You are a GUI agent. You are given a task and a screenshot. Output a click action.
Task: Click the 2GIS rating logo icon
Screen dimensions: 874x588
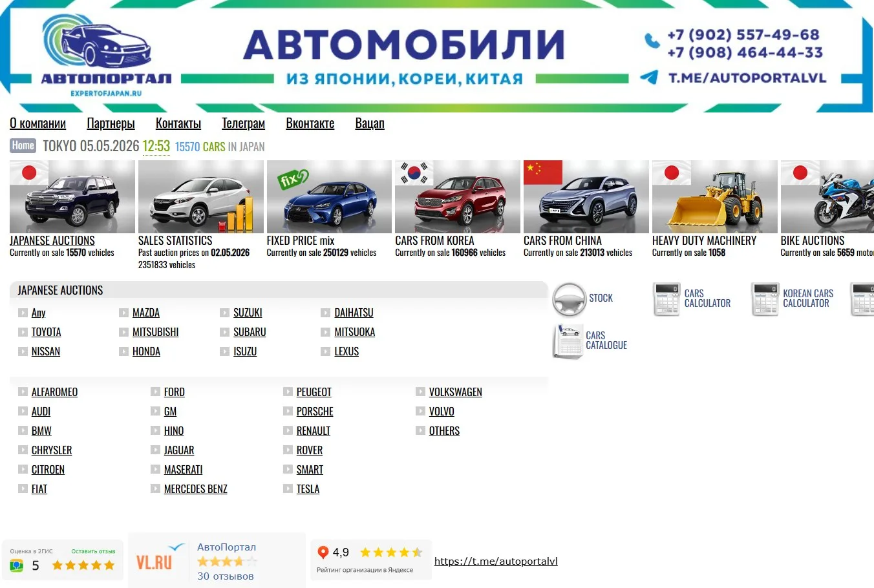17,565
